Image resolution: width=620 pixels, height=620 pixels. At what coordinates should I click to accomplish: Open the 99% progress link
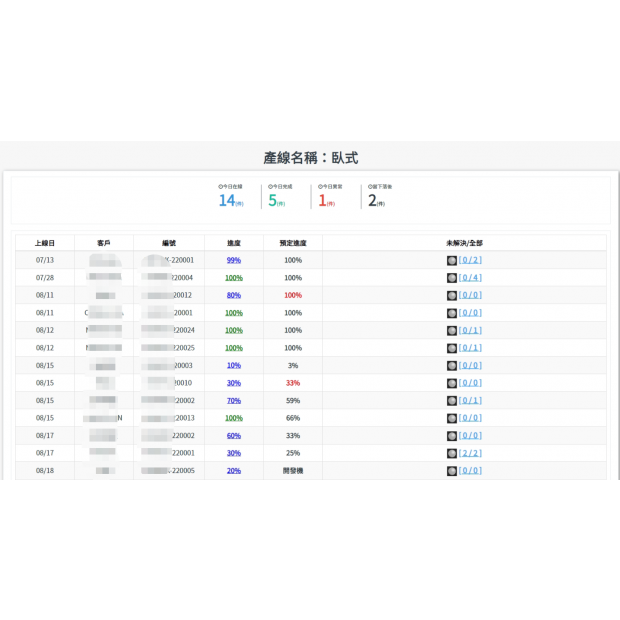(x=233, y=260)
